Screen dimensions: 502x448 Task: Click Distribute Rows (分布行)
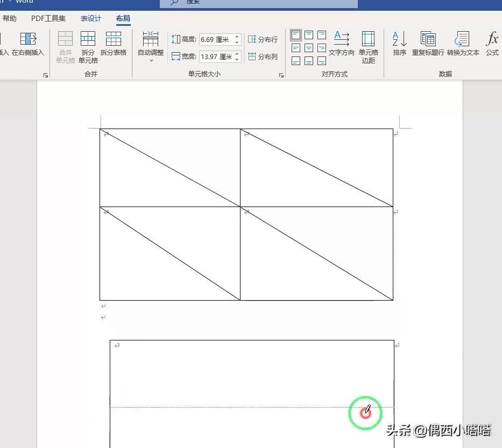(x=264, y=39)
